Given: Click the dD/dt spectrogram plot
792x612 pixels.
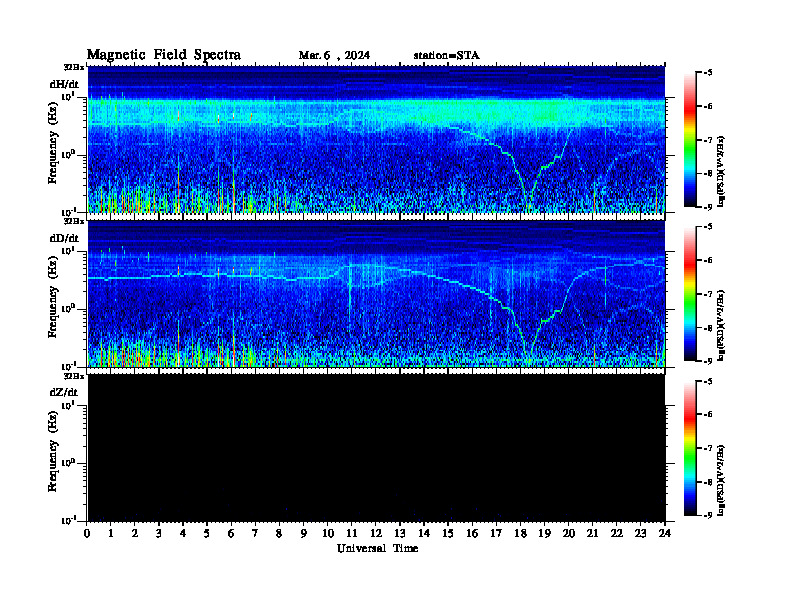Looking at the screenshot, I should tap(376, 293).
